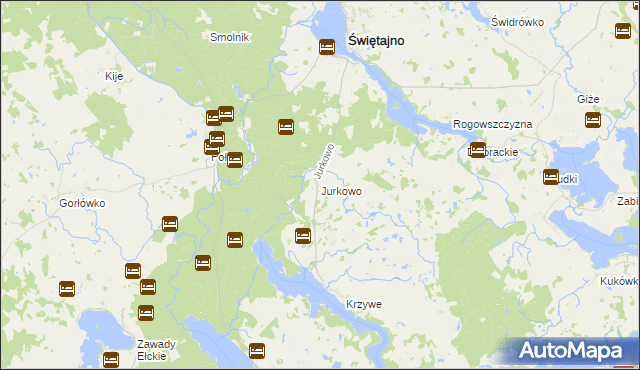Select the Gorłówko label
This screenshot has width=640, height=370.
coord(82,203)
